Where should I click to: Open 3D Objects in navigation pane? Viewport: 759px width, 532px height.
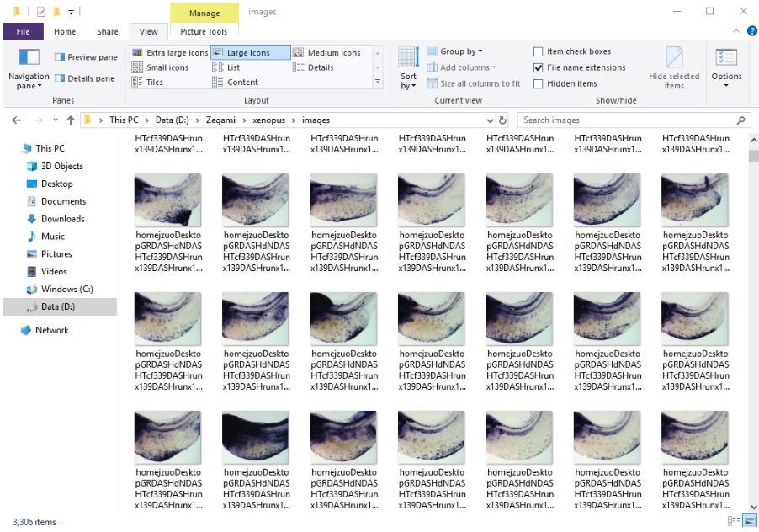[x=61, y=166]
